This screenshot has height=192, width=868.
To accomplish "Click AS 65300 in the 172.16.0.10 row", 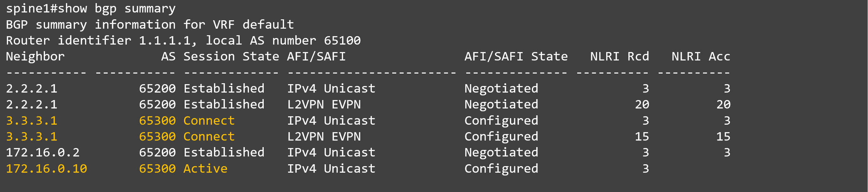I will pyautogui.click(x=157, y=169).
